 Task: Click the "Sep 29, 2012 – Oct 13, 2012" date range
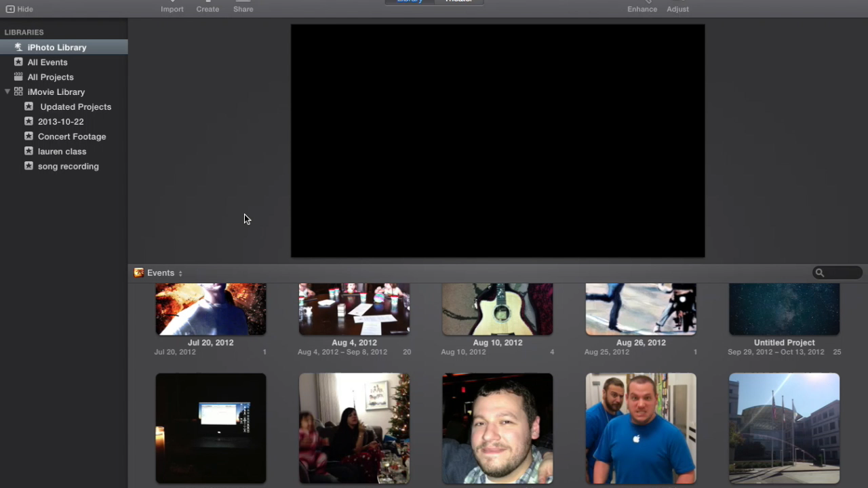776,352
